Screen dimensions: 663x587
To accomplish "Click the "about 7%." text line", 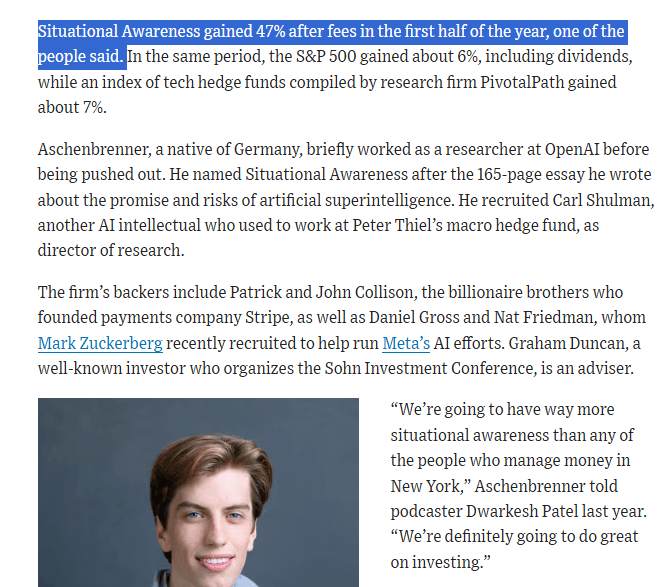I will tap(72, 107).
